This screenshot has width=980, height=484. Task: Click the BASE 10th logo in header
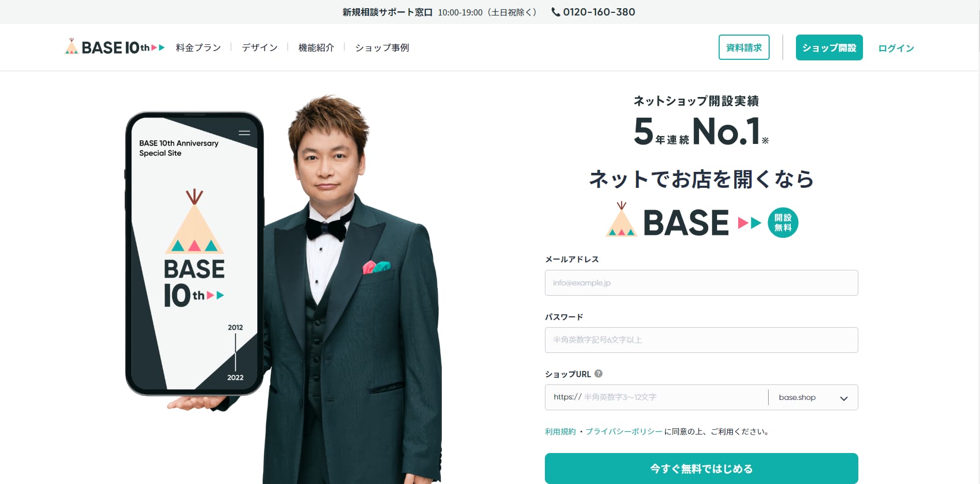[x=114, y=47]
